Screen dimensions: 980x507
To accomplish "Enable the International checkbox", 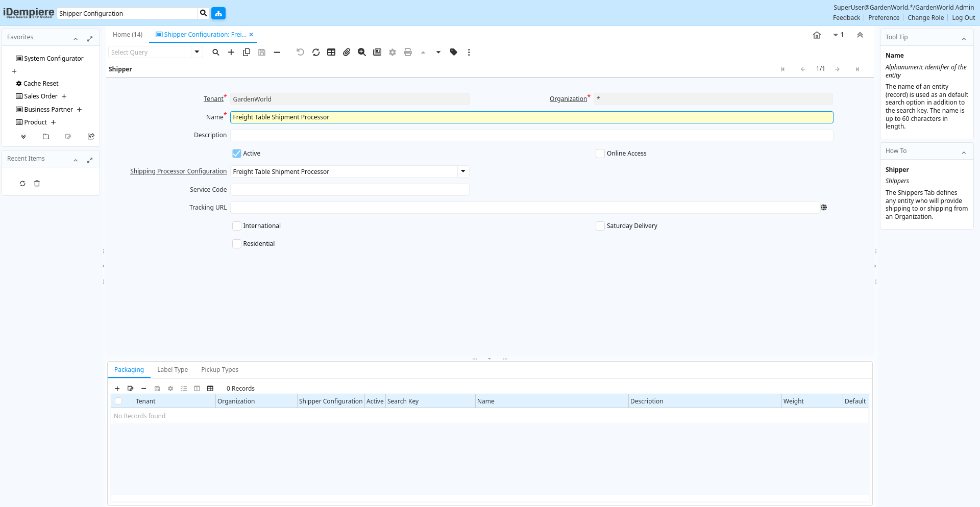I will 237,226.
